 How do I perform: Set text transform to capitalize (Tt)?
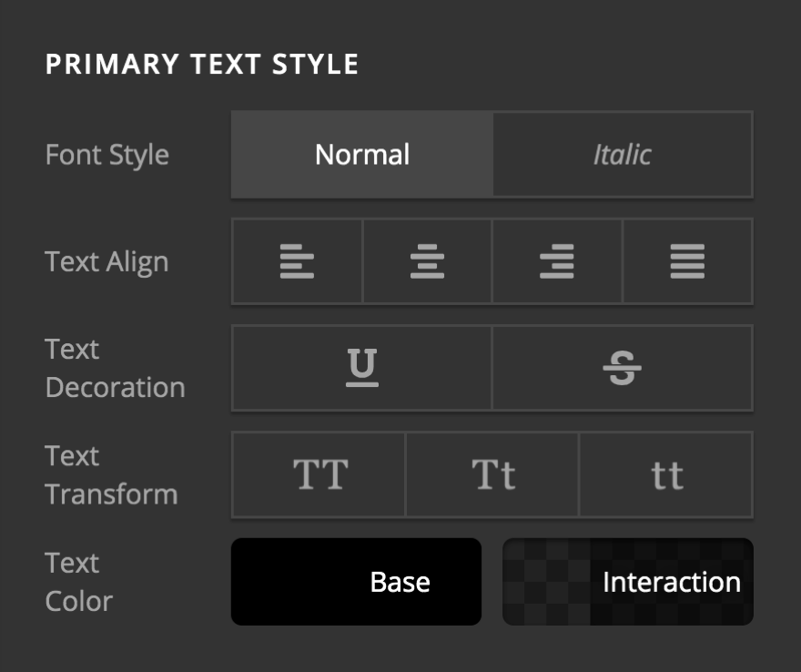point(492,473)
